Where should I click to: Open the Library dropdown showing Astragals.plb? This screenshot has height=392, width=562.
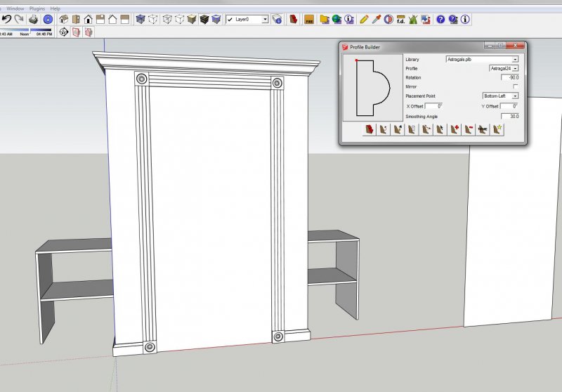click(x=515, y=60)
